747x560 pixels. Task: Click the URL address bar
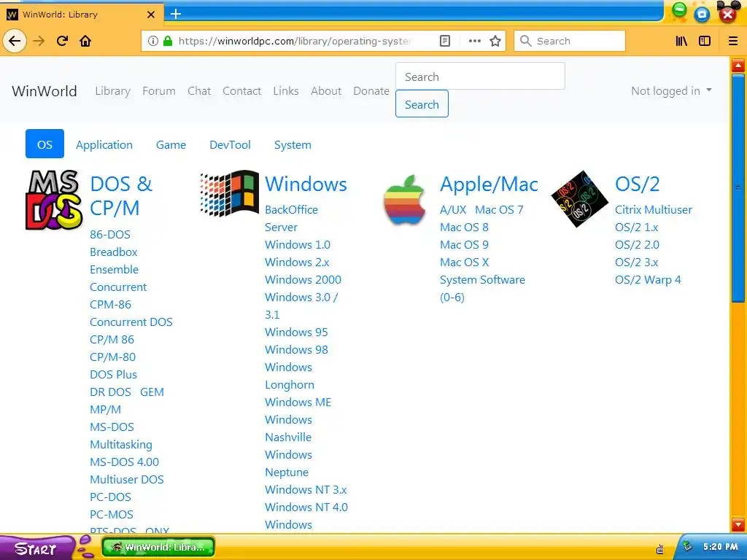point(295,41)
